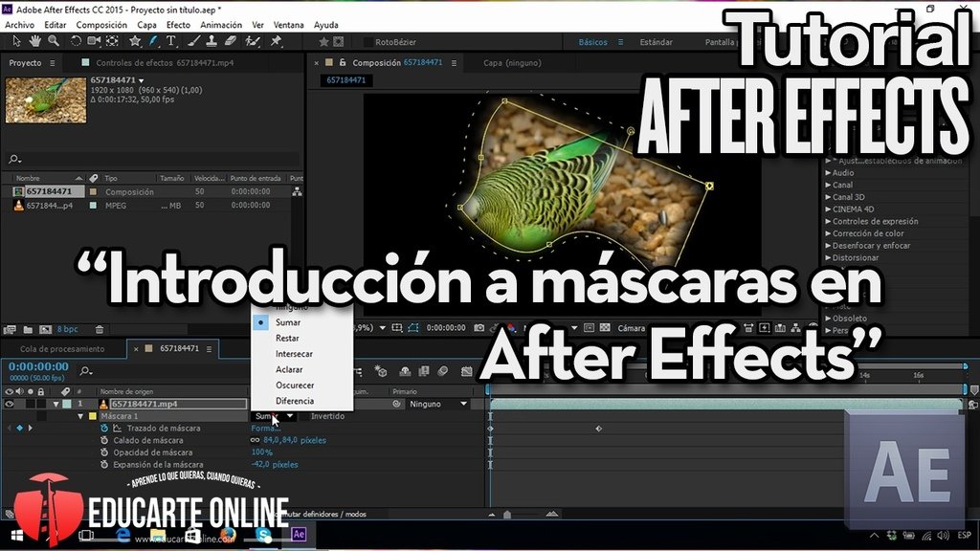
Task: Click the Forma link for Trazado de máscara
Action: click(265, 428)
